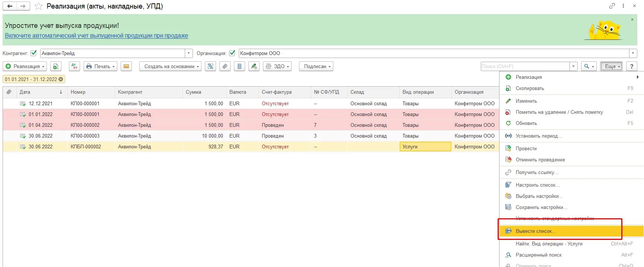Click the link icon for Получить ссылку
644x267 pixels.
pyautogui.click(x=508, y=172)
